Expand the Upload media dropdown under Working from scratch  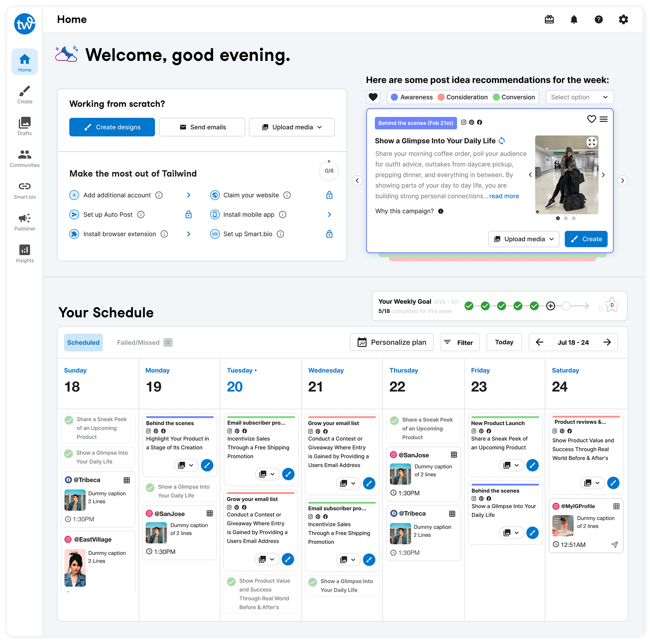pos(291,127)
